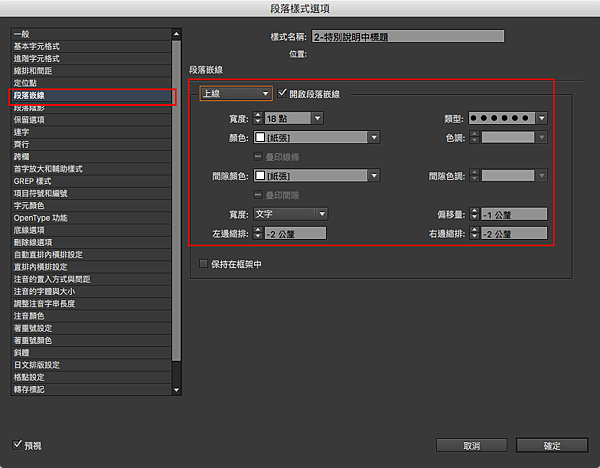The height and width of the screenshot is (468, 600).
Task: Select 刪除線選項 category
Action: pos(91,242)
